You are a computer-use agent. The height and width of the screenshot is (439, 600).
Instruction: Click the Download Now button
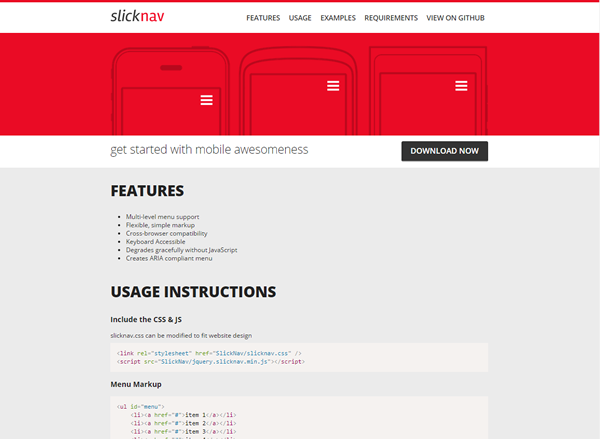[x=445, y=151]
